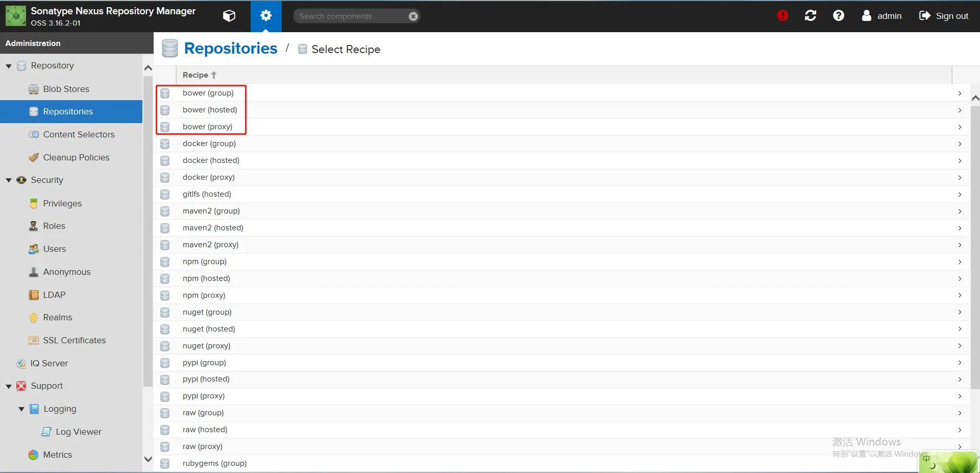980x473 pixels.
Task: Click the Users icon in sidebar
Action: 34,249
